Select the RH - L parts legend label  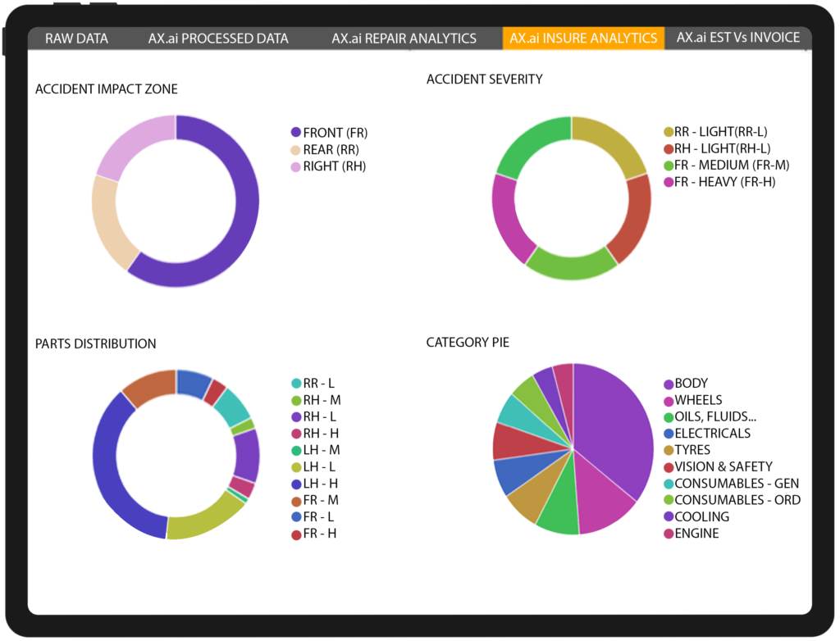click(x=320, y=416)
